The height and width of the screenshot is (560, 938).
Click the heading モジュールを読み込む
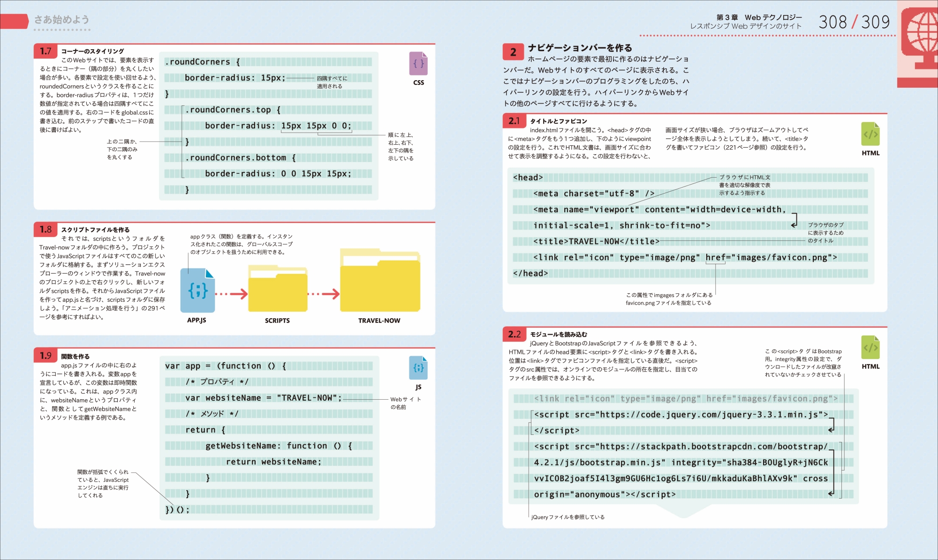click(x=558, y=334)
